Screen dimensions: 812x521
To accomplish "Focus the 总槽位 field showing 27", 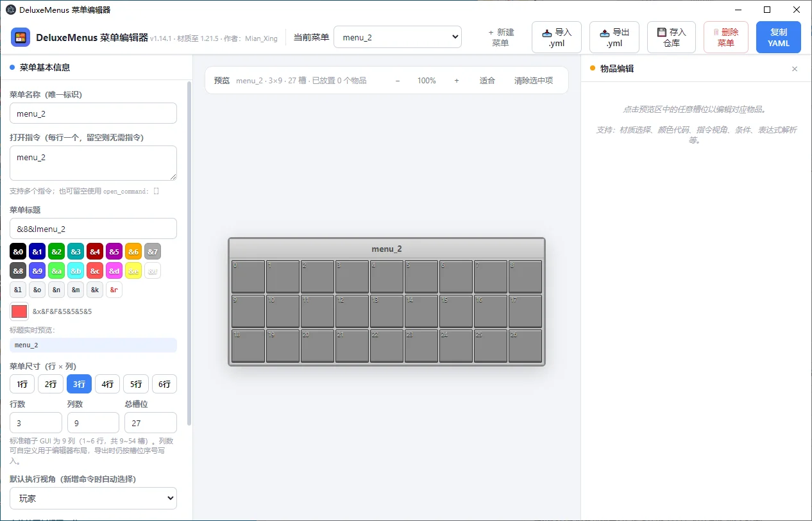I will [151, 423].
